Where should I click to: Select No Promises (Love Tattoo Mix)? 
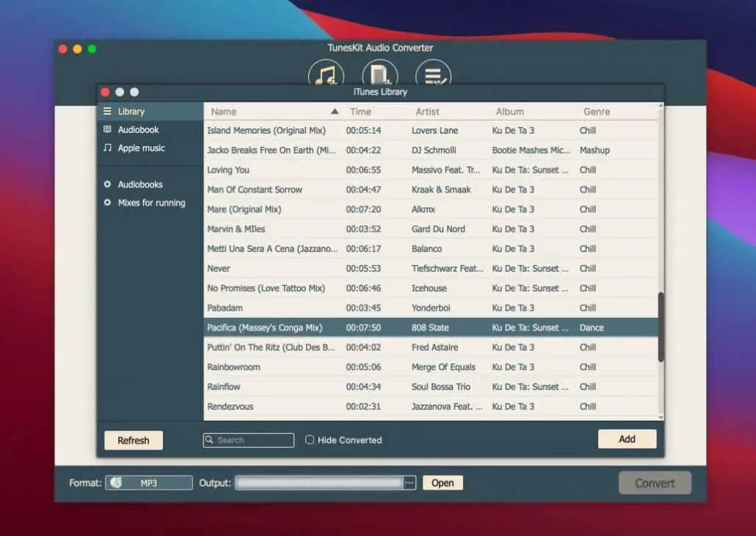pos(431,288)
